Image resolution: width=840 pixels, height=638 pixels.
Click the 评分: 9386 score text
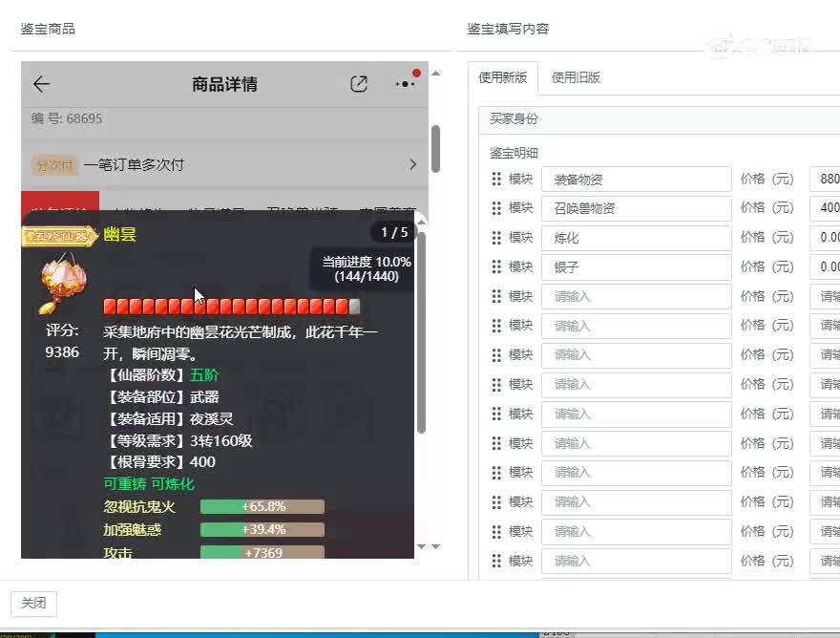pyautogui.click(x=62, y=341)
